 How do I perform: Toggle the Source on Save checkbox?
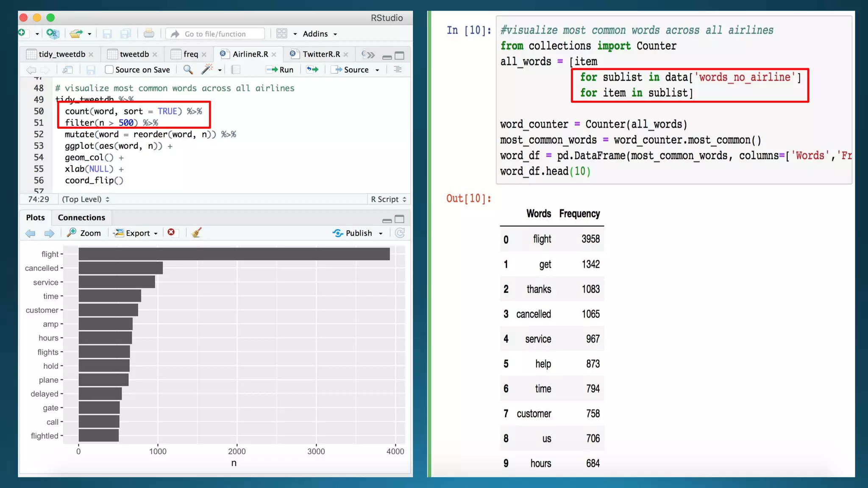click(x=109, y=69)
